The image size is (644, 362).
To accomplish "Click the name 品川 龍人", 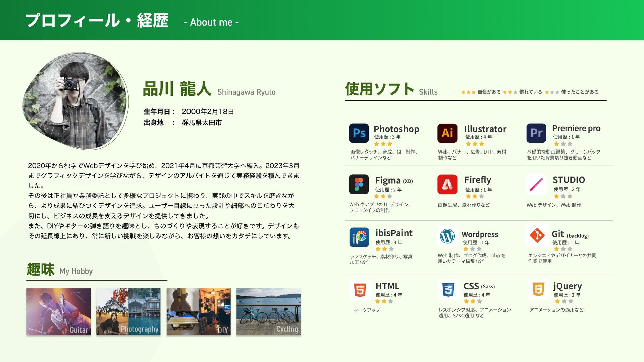I will point(177,89).
